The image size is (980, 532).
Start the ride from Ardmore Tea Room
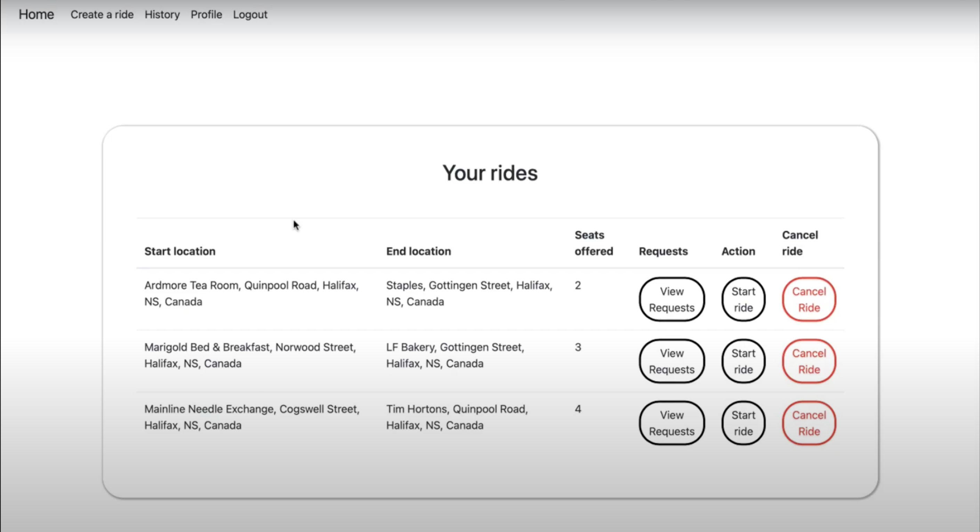point(743,300)
